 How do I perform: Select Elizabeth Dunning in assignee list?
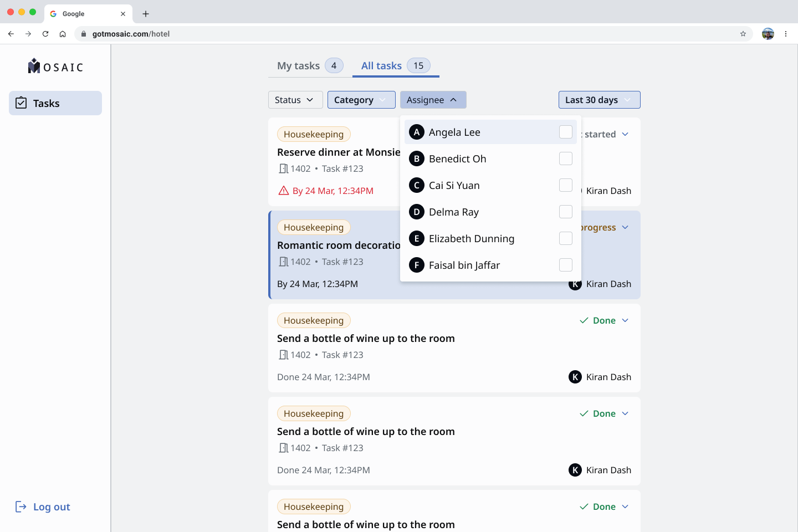tap(490, 238)
